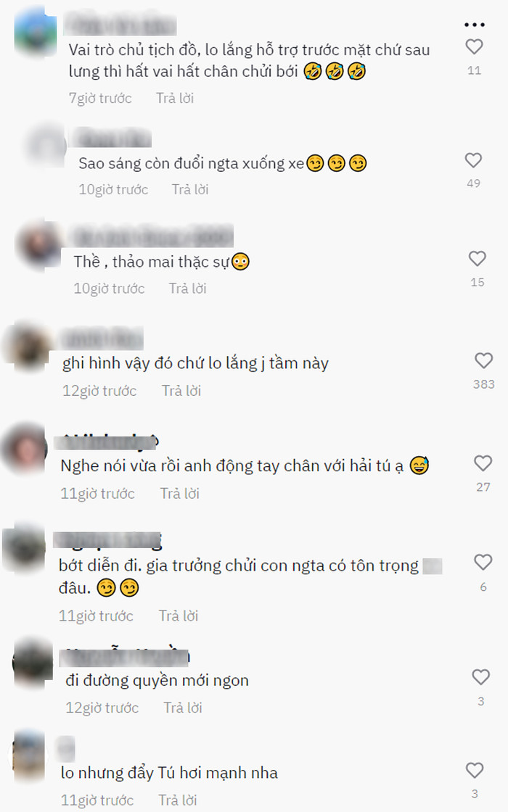Like the 'Sao sáng còn đuổi ngta' comment

point(472,160)
